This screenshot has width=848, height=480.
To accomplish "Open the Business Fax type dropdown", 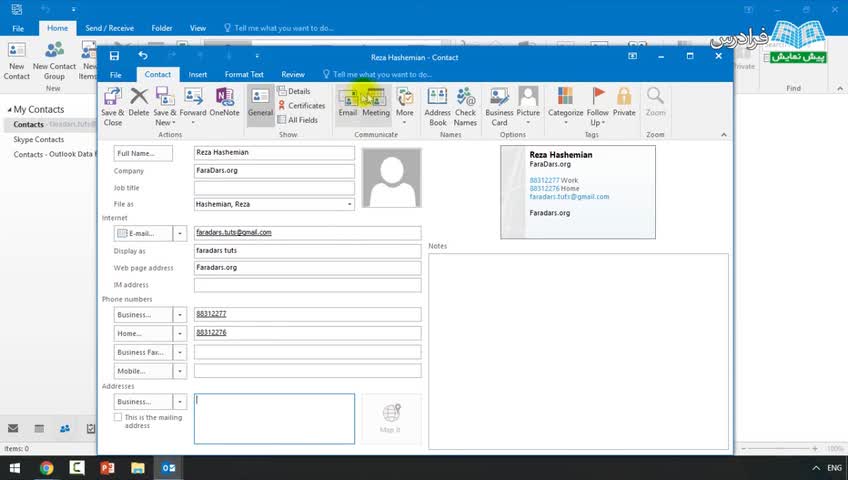I will pyautogui.click(x=180, y=352).
